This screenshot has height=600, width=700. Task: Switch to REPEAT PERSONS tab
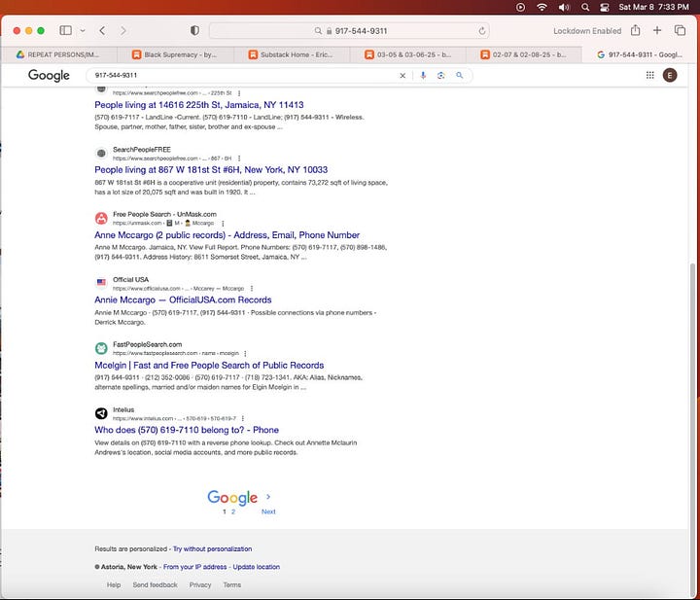58,54
